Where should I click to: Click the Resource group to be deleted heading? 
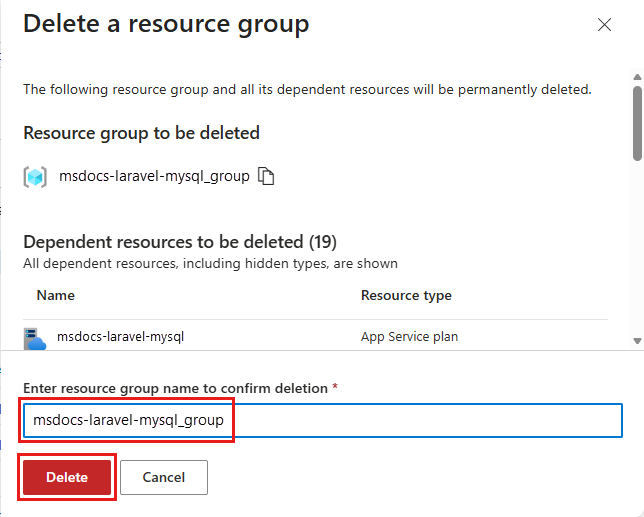click(x=141, y=133)
